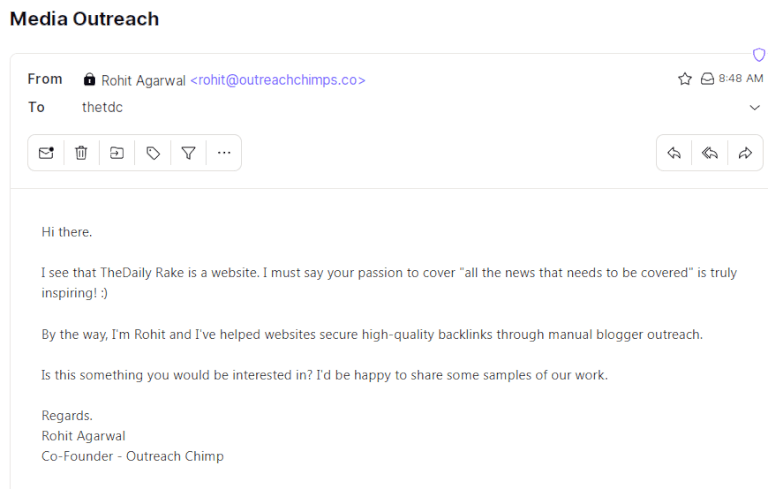Star the Media Outreach message
This screenshot has width=768, height=489.
(x=685, y=79)
